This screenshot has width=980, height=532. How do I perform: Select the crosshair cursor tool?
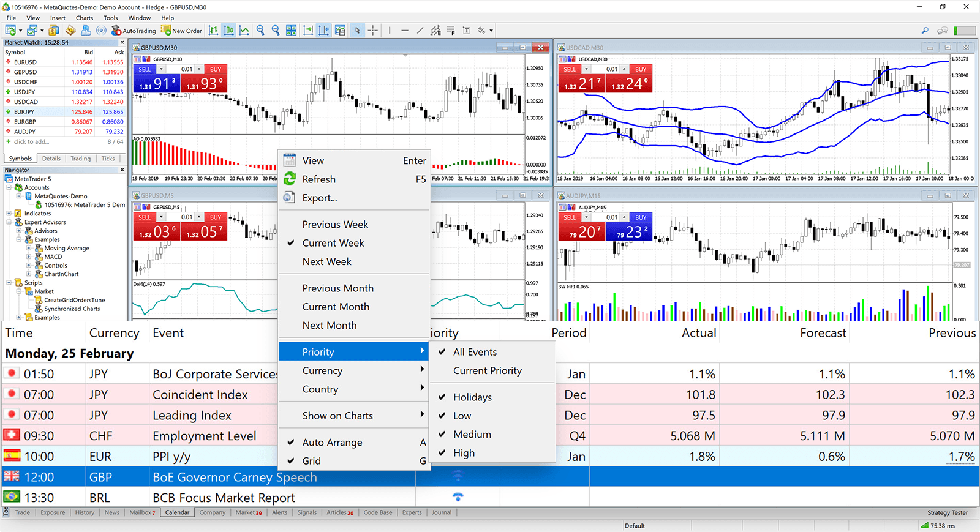tap(372, 31)
